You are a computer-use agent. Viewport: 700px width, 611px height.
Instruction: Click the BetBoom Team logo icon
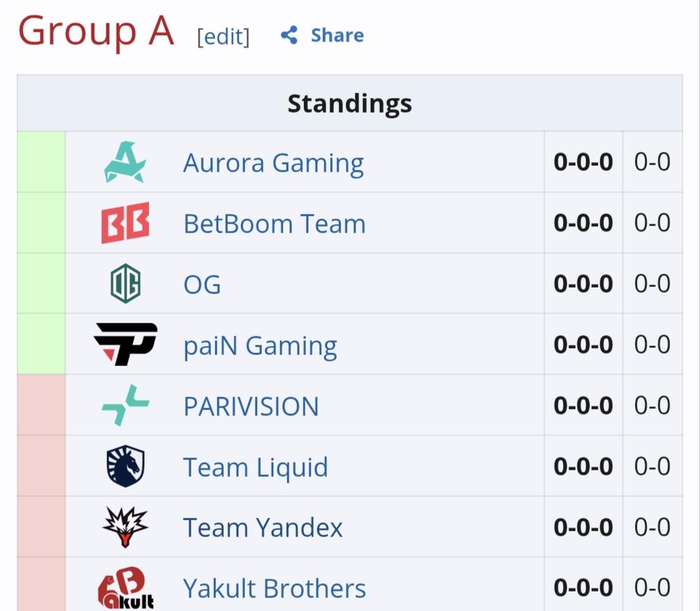pos(125,223)
